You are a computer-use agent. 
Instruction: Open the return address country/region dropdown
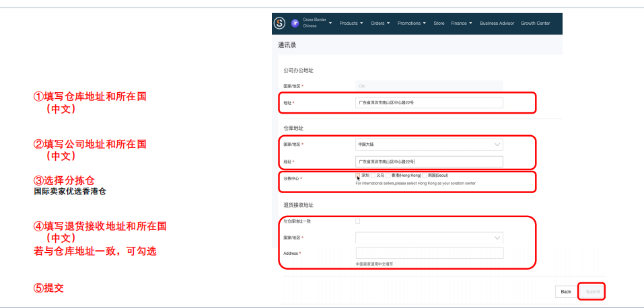pyautogui.click(x=429, y=237)
